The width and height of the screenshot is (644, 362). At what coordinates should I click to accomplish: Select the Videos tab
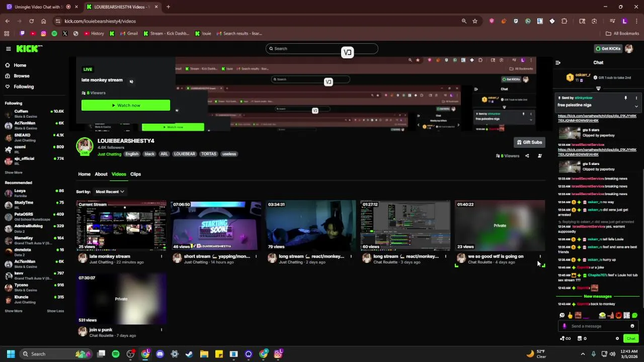[119, 174]
